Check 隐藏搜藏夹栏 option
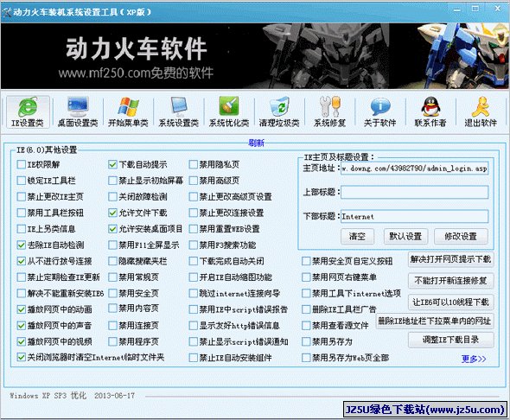Image resolution: width=510 pixels, height=420 pixels. (112, 261)
